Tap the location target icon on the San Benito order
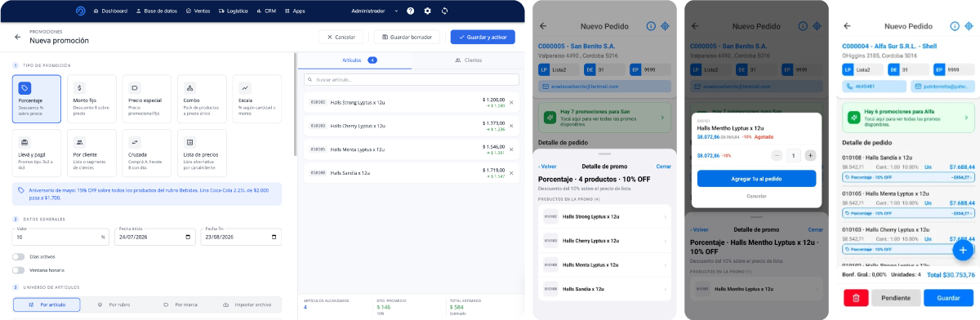The width and height of the screenshot is (980, 320). click(666, 26)
